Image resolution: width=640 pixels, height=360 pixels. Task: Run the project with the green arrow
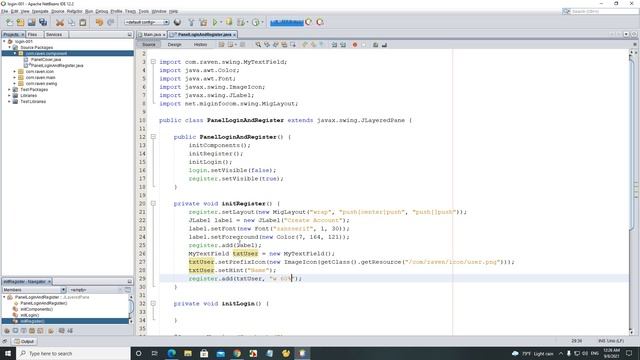coord(215,22)
